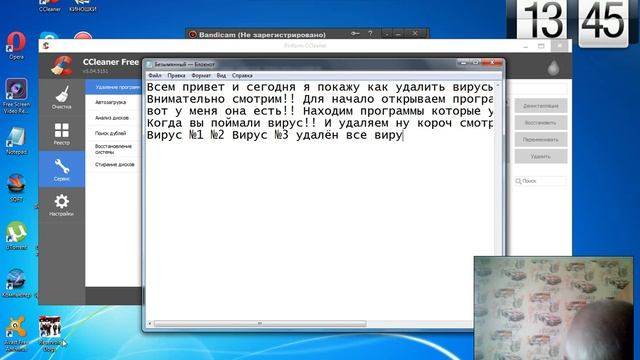Open Free Screen Video Recorder desktop shortcut
The image size is (640, 360).
pyautogui.click(x=16, y=96)
